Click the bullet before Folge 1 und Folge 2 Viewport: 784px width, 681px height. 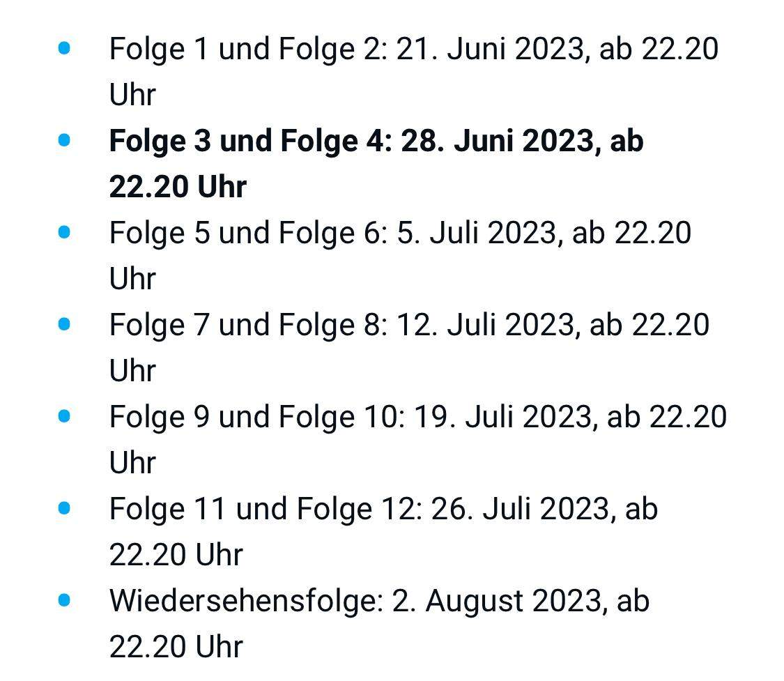[x=65, y=49]
